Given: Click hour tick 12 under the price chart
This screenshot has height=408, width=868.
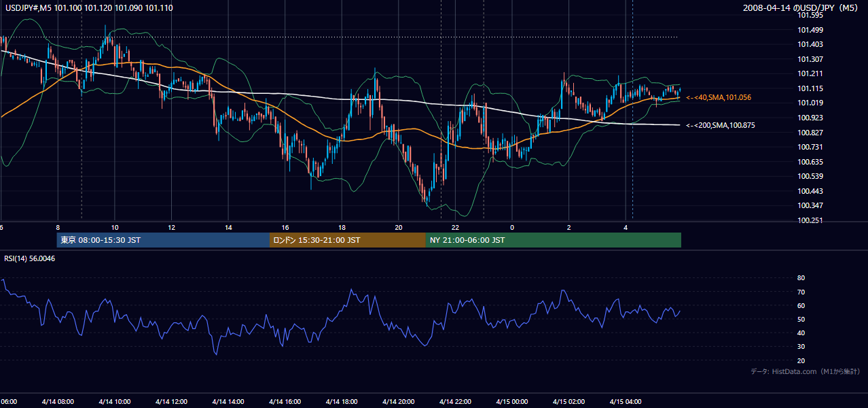Looking at the screenshot, I should [171, 228].
